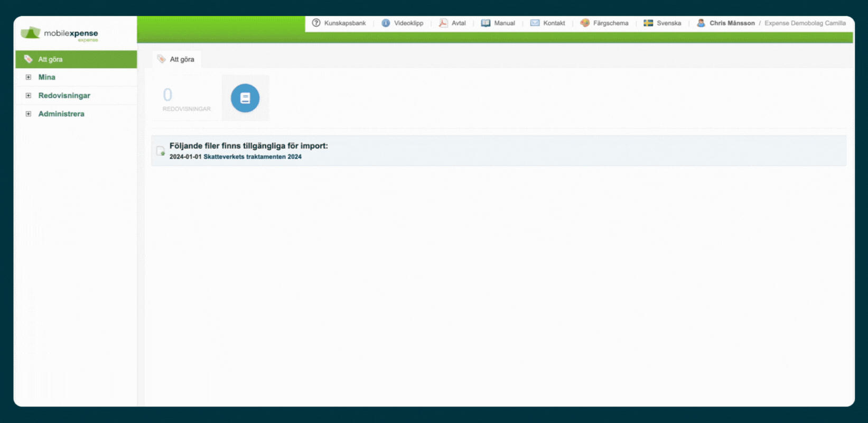The image size is (868, 423).
Task: Click the Färgschema palette icon
Action: [585, 23]
